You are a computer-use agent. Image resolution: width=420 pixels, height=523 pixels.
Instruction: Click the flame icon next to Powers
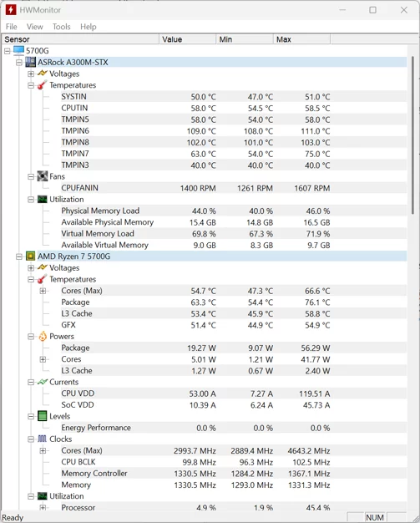[x=43, y=336]
